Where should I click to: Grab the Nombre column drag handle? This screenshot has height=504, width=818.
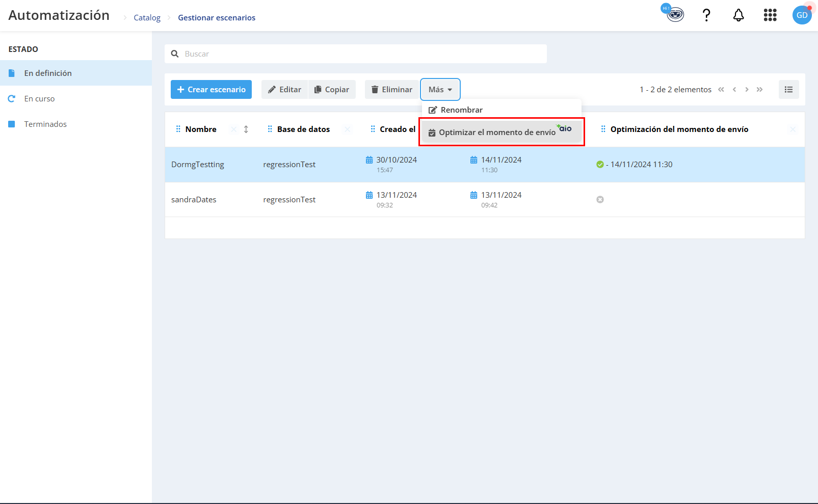178,129
